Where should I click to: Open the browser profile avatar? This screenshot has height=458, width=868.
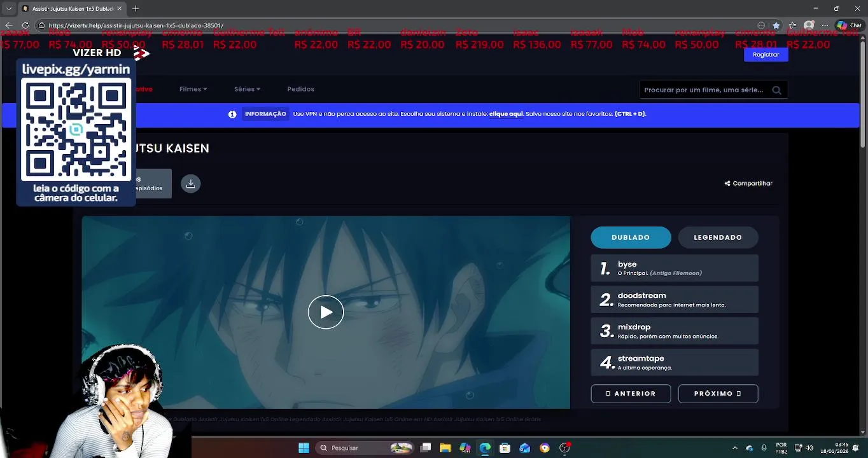pos(809,25)
